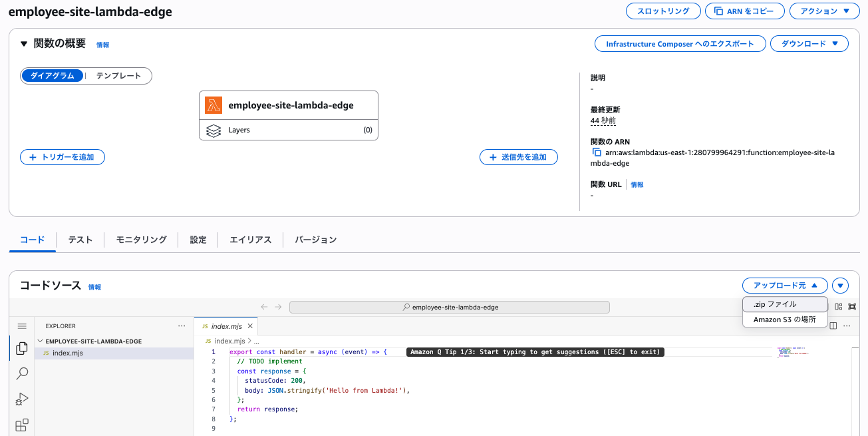Click the Explorer panel more actions ellipsis

182,326
